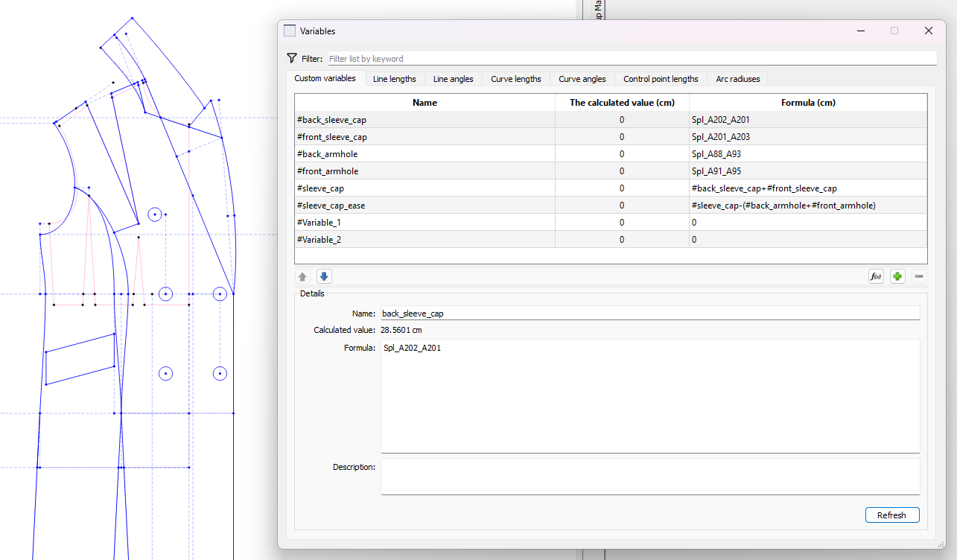Select the #Variable_1 row in table
This screenshot has width=957, height=560.
[x=425, y=223]
